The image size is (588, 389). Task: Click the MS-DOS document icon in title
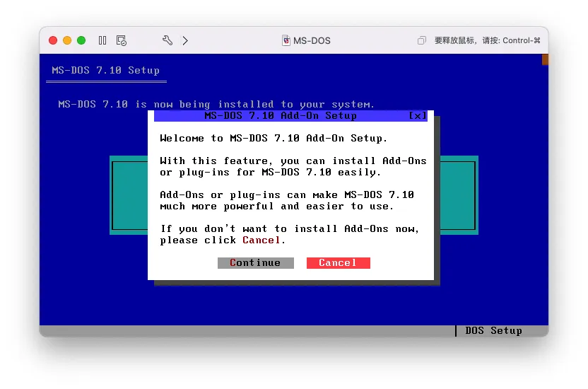pos(286,40)
